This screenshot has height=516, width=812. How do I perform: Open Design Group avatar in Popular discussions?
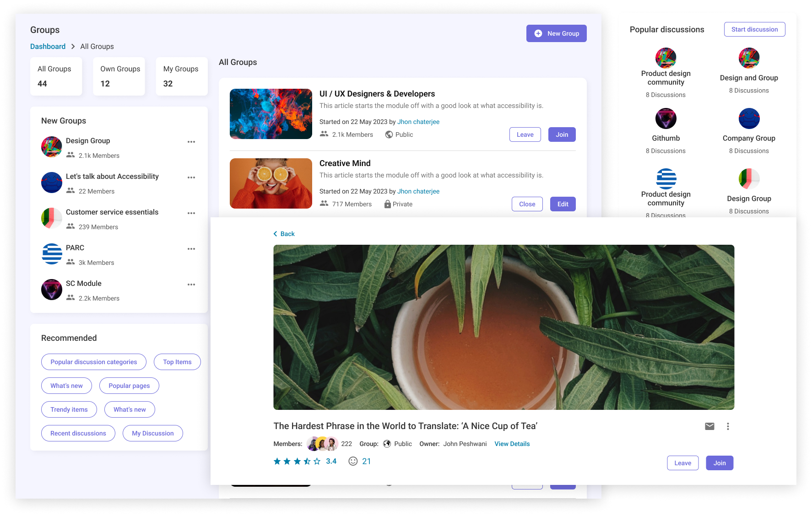749,179
